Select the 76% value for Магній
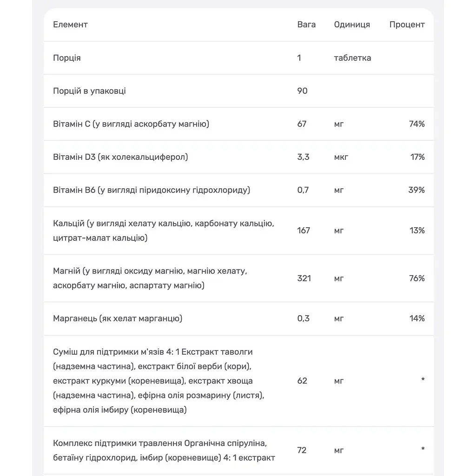476x476 pixels. pos(416,278)
